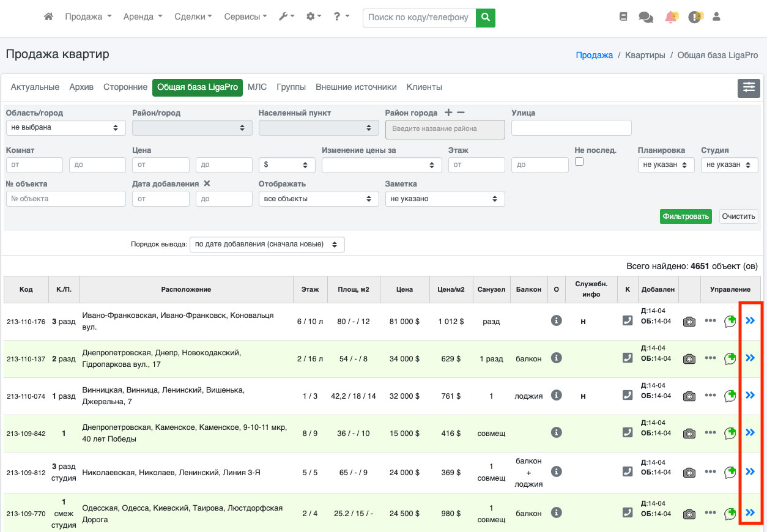Add comment on listing 213-109-842

click(x=730, y=433)
